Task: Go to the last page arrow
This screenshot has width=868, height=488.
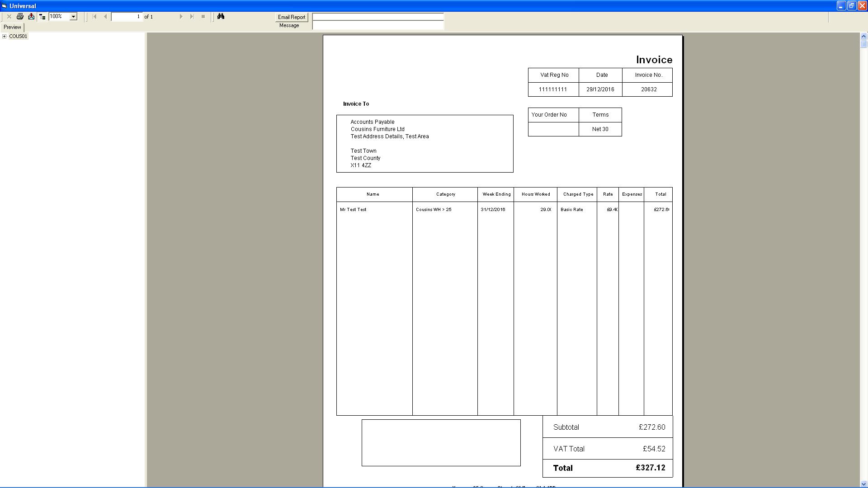Action: tap(192, 17)
